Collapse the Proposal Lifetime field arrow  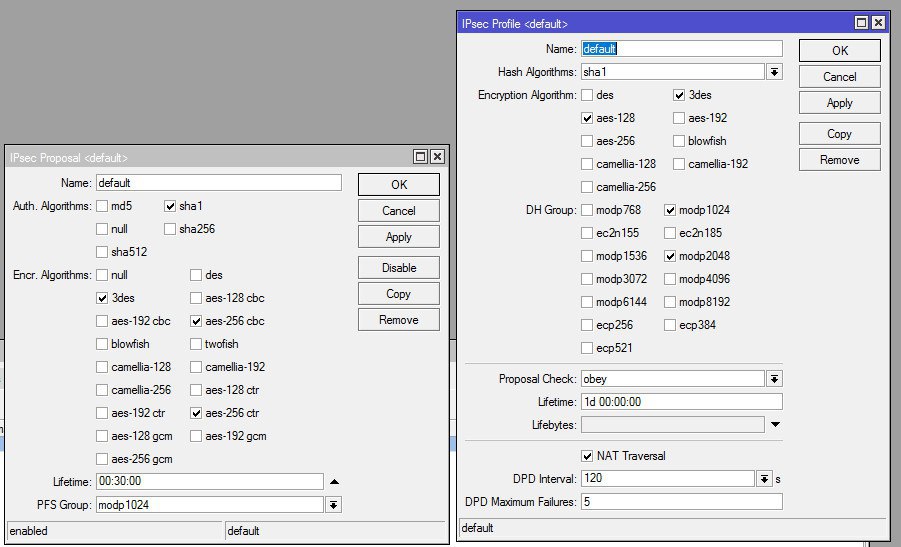coord(334,481)
